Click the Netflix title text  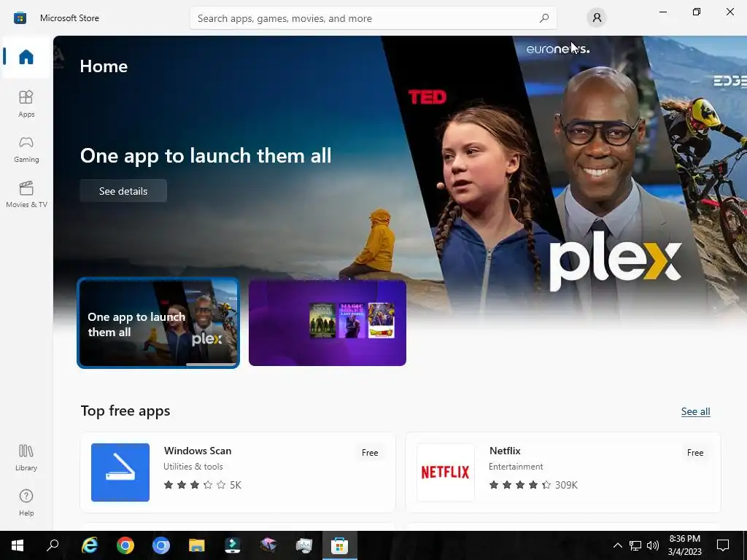tap(505, 451)
